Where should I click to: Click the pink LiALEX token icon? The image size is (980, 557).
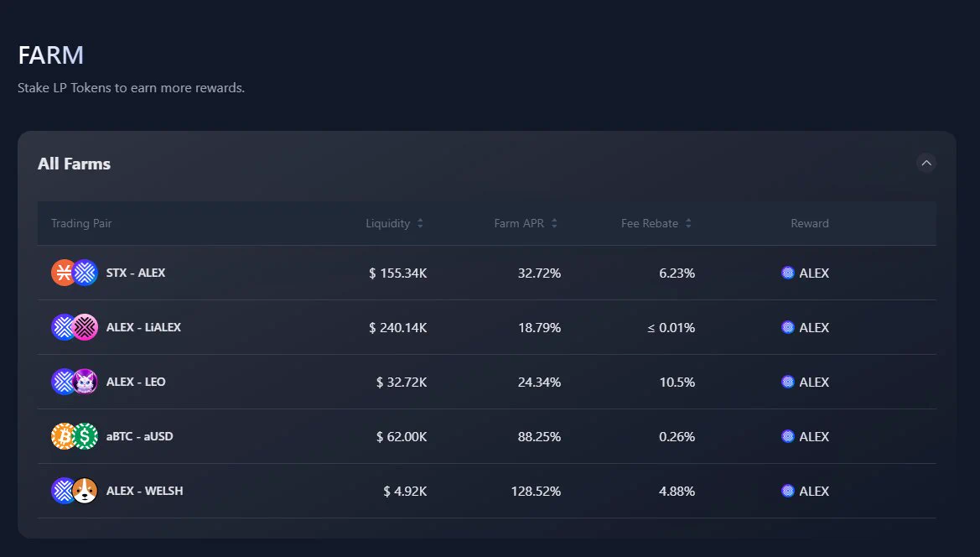coord(86,327)
